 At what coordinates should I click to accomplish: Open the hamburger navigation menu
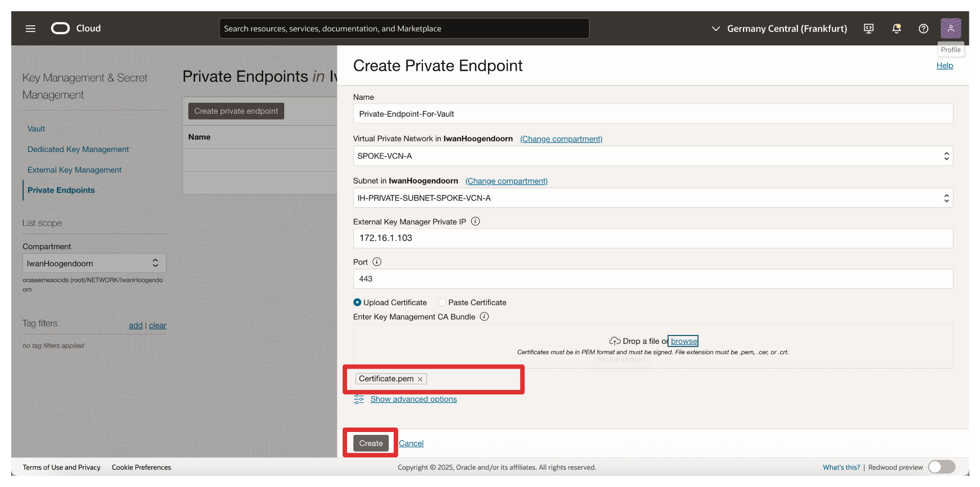pos(30,29)
